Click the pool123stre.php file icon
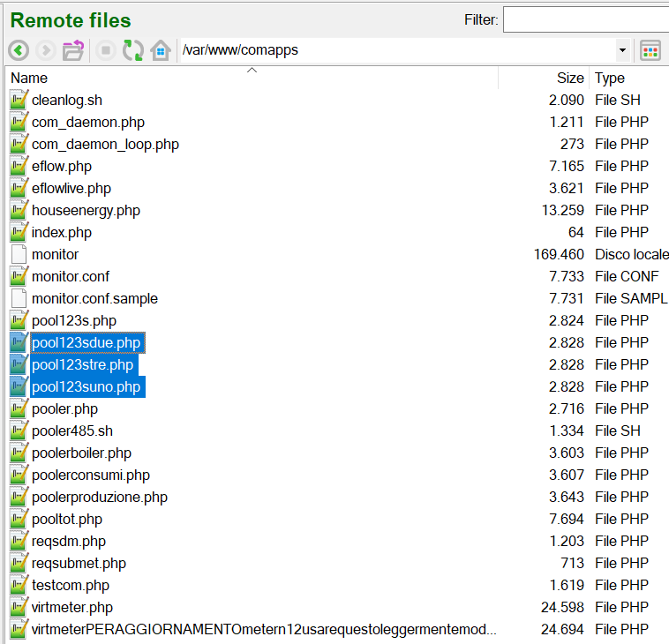Screen dimensions: 669x644 pyautogui.click(x=19, y=364)
